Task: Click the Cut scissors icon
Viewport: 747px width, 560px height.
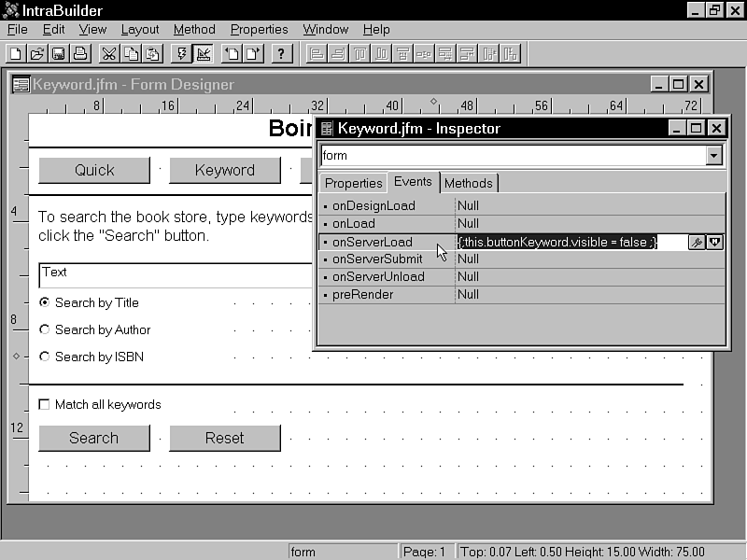Action: 109,53
